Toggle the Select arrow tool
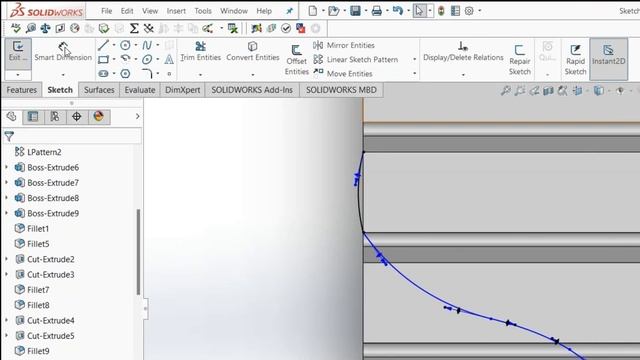The height and width of the screenshot is (360, 640). [x=419, y=11]
